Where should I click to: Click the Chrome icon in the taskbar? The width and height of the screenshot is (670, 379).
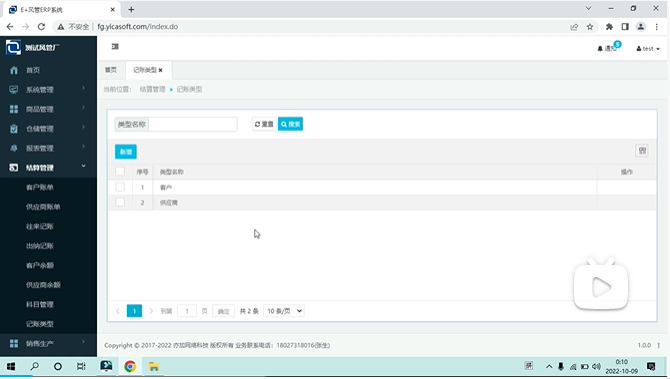coord(130,367)
